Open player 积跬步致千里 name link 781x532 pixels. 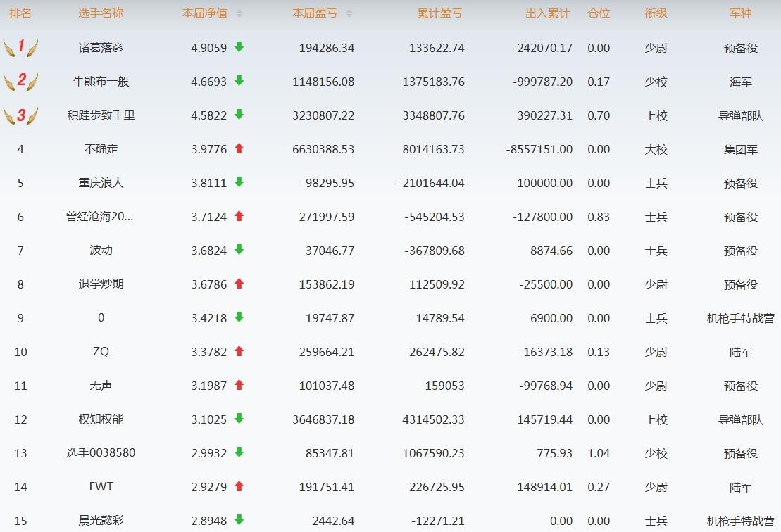[101, 115]
